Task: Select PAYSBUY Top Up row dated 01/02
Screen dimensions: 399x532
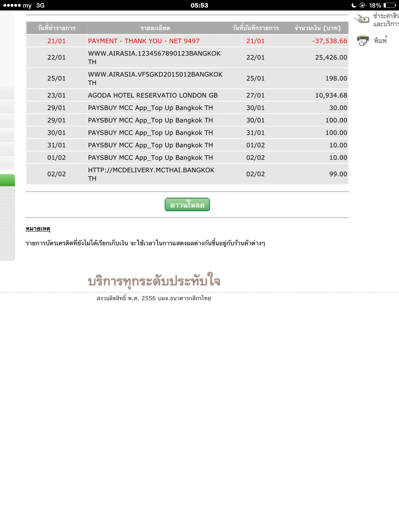Action: coord(187,158)
